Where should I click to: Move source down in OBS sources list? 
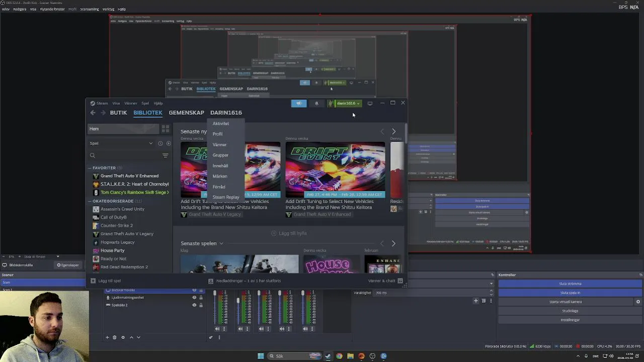[x=138, y=337]
